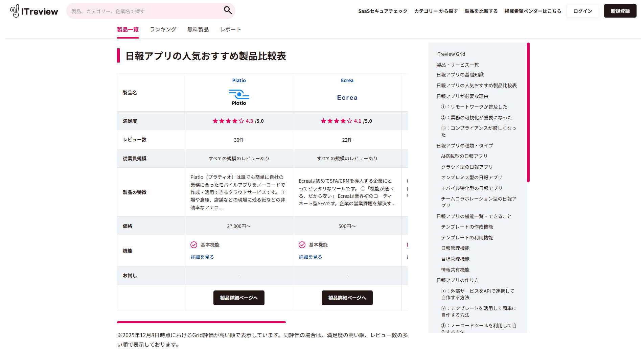Go to 製品を比較する
Viewport: 644px width, 352px height.
481,11
